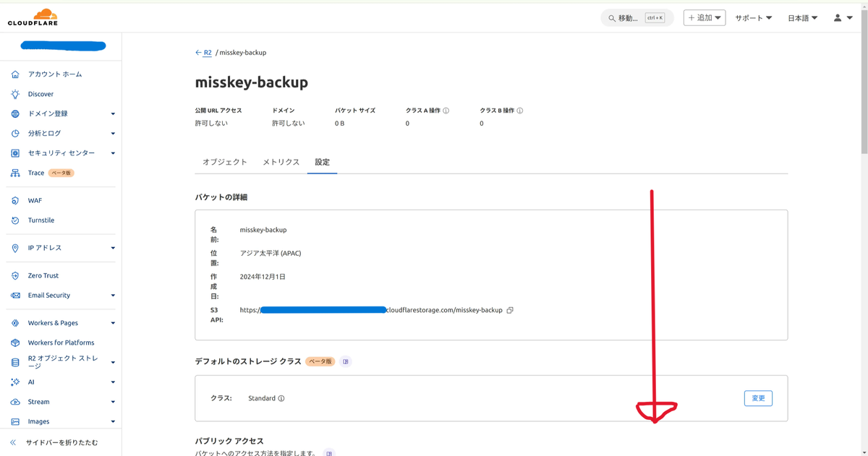This screenshot has width=868, height=456.
Task: Click the misskey-backup page heading
Action: click(252, 82)
